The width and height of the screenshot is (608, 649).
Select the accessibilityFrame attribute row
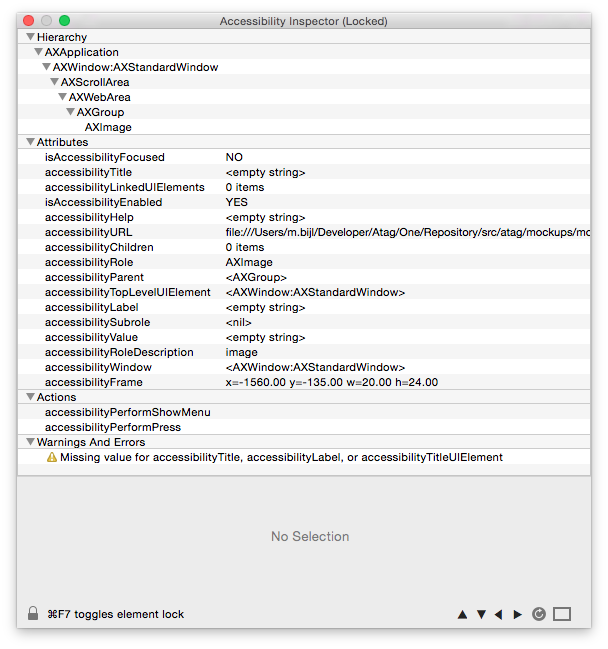click(x=93, y=382)
